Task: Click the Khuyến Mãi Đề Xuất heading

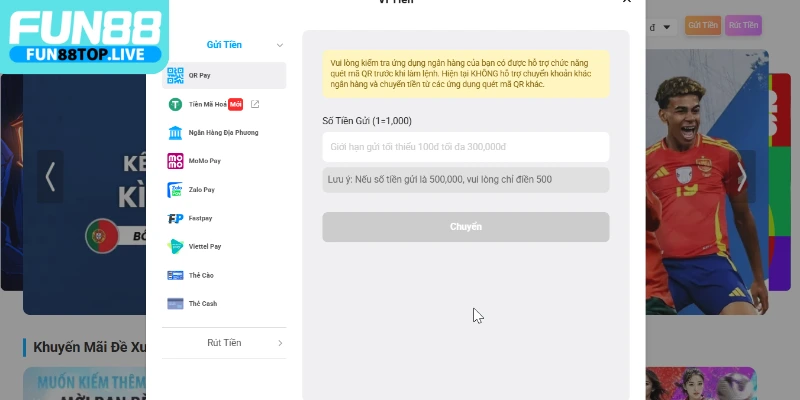Action: pos(89,347)
